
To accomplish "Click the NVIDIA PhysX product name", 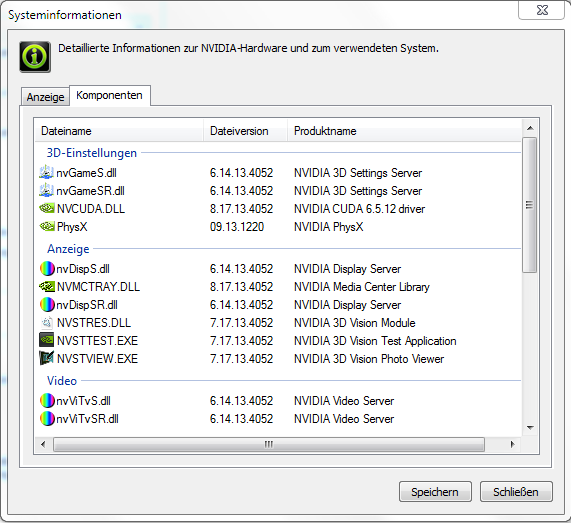I will coord(329,227).
